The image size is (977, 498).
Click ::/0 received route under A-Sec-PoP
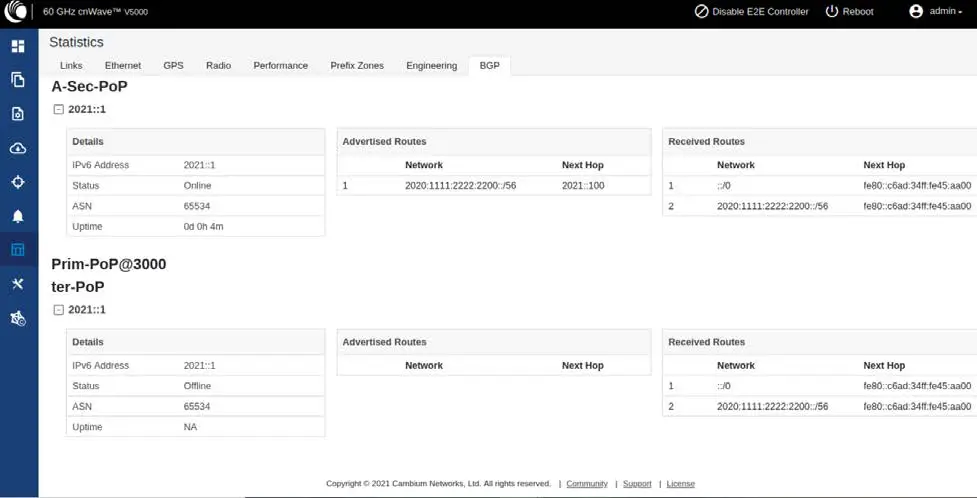[x=723, y=186]
